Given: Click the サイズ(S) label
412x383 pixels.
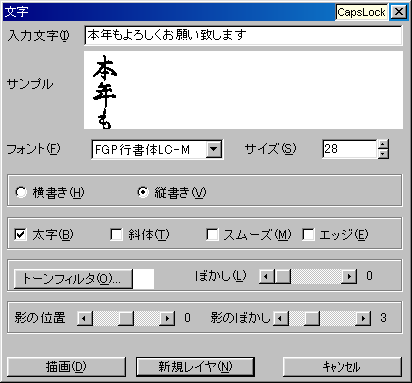Looking at the screenshot, I should point(270,149).
